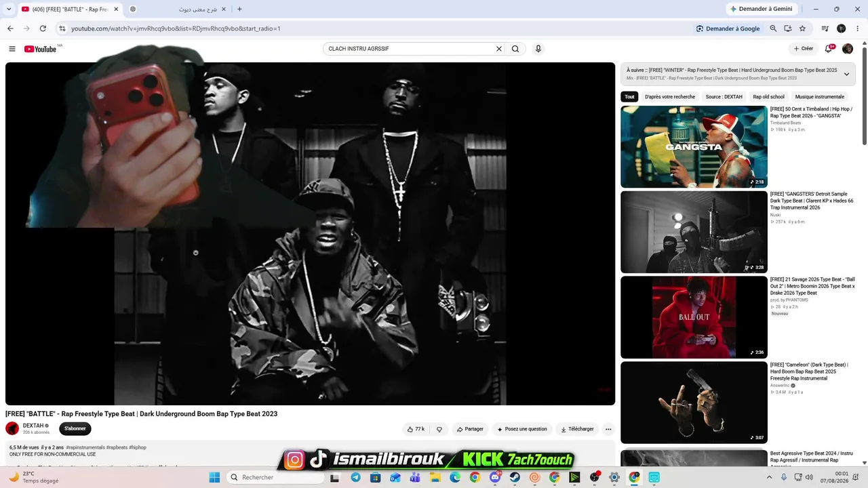Download the video with Télécharger
The image size is (868, 488).
point(577,429)
